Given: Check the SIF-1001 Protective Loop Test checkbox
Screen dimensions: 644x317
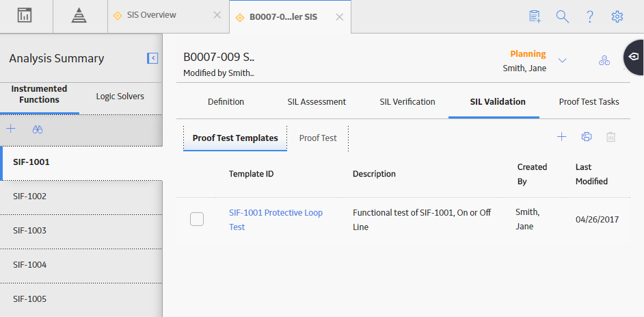Looking at the screenshot, I should tap(197, 219).
